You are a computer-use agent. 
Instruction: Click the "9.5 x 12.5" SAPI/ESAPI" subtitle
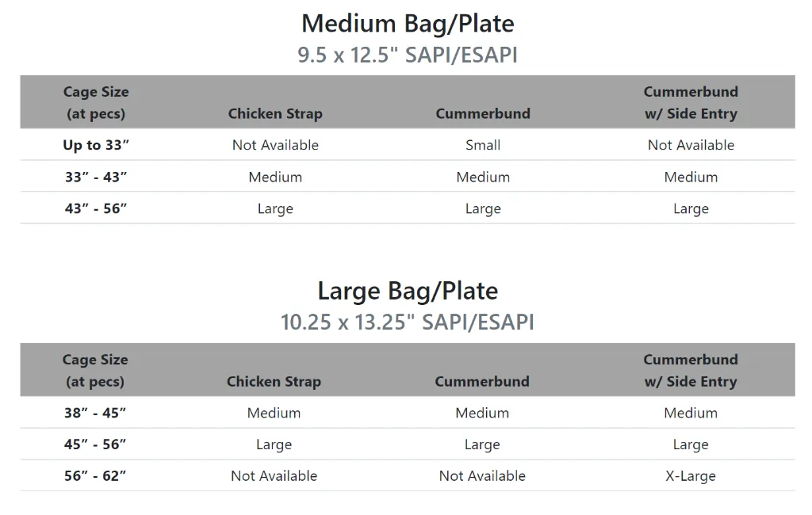[408, 55]
